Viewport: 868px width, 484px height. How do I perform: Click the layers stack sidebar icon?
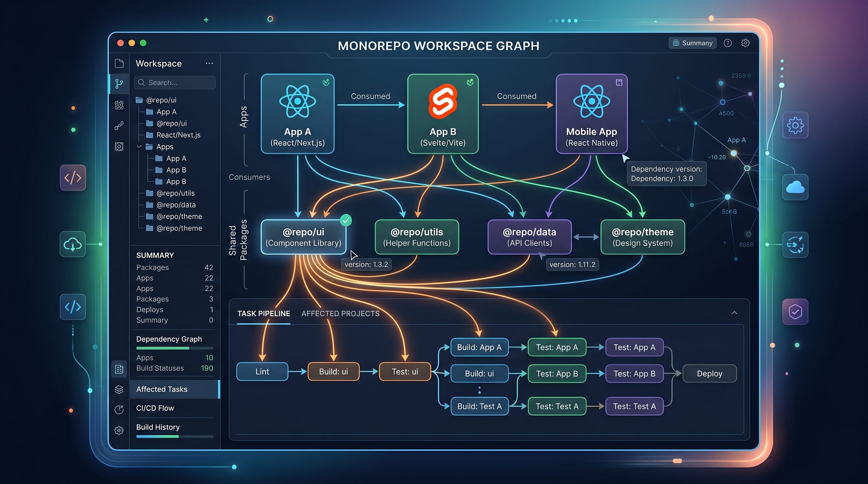119,389
